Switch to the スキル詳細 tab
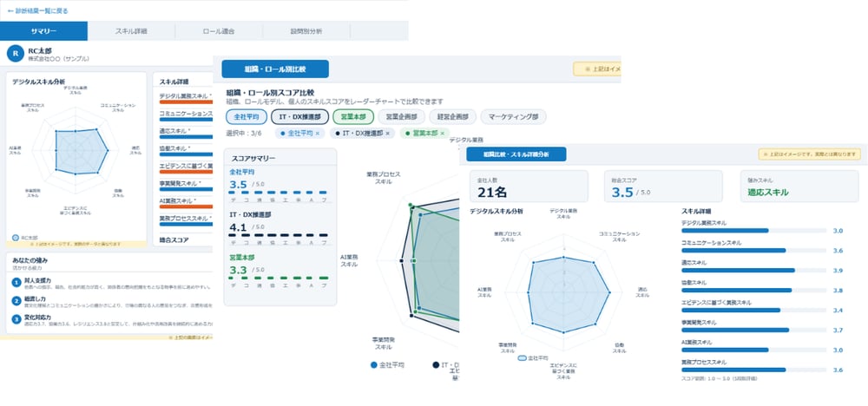This screenshot has height=406, width=868. tap(131, 31)
